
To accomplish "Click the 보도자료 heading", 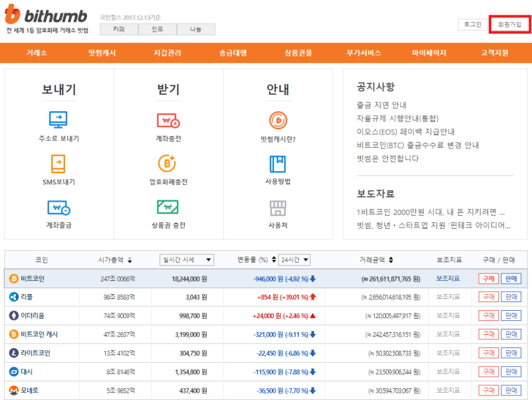I will coord(376,194).
